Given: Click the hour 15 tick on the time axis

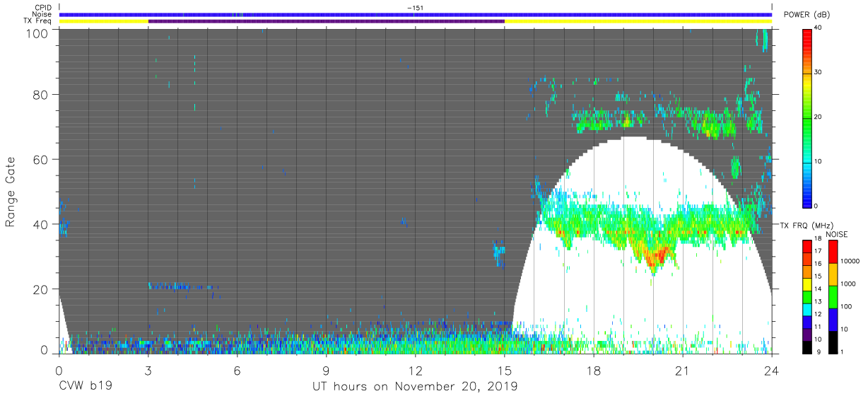Looking at the screenshot, I should coord(504,369).
